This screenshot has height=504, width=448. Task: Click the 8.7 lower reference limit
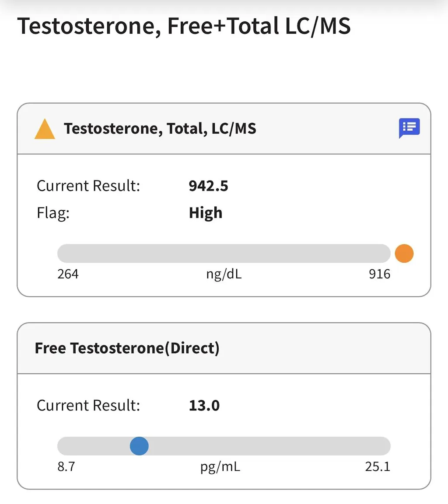pyautogui.click(x=66, y=467)
